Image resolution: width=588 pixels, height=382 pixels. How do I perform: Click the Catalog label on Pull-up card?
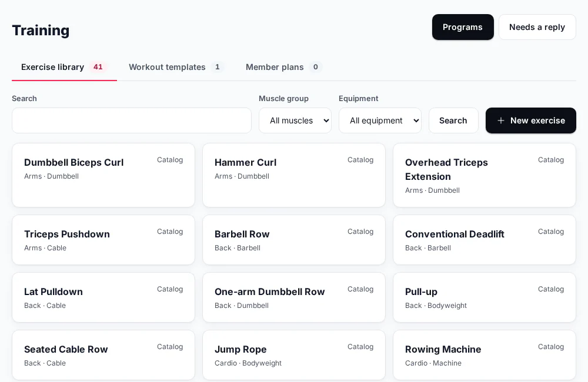[x=551, y=289]
